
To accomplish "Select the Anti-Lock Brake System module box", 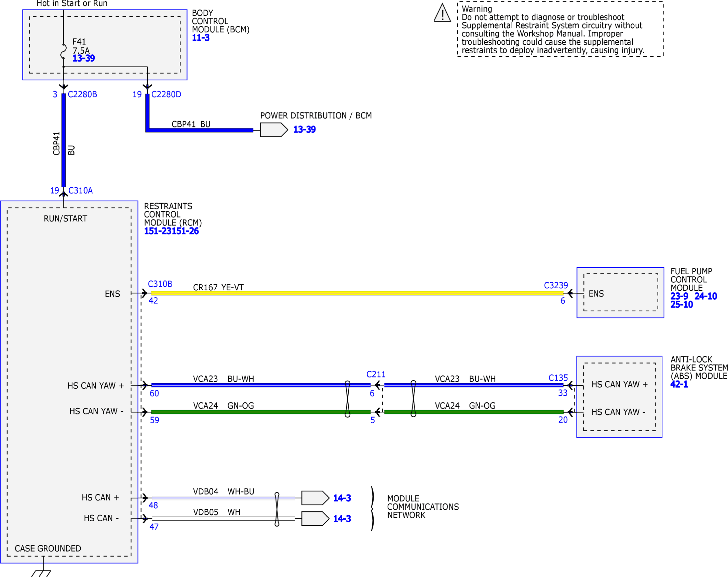I will [x=619, y=397].
